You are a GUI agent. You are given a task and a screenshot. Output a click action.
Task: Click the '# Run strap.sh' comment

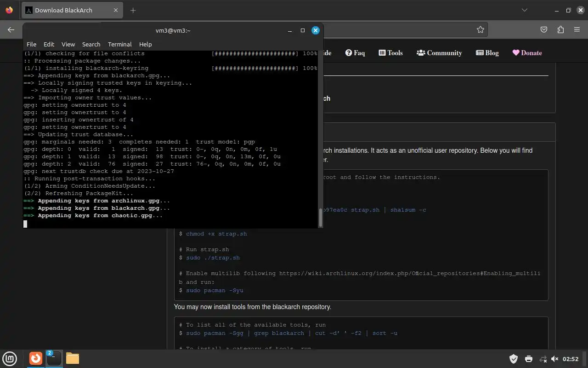point(204,249)
